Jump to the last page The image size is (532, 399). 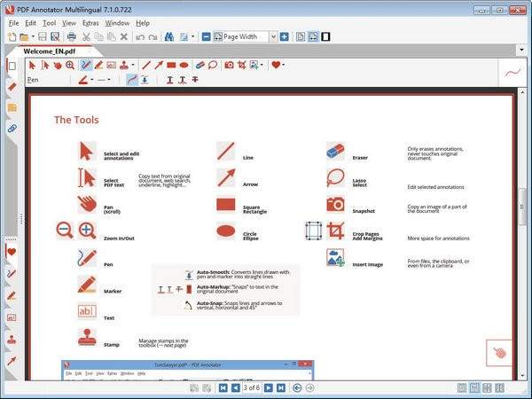tap(281, 387)
